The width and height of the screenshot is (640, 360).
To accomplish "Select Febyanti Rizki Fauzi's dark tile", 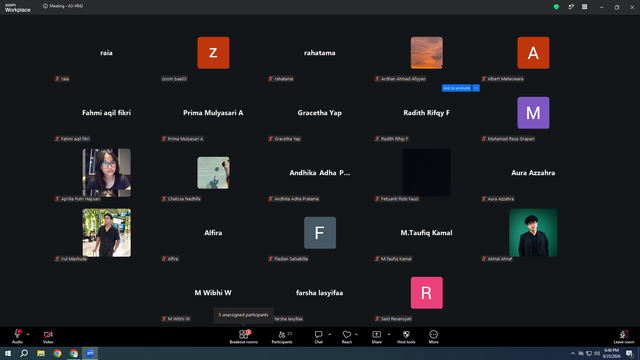I will 427,173.
